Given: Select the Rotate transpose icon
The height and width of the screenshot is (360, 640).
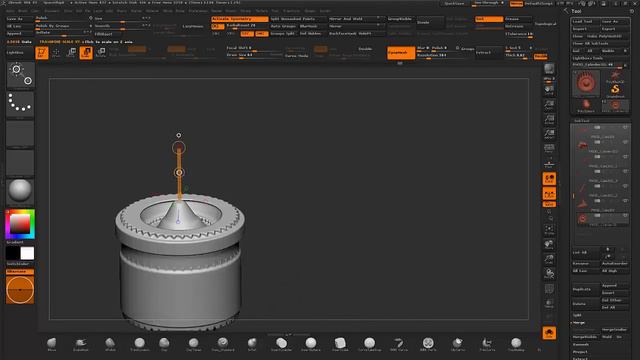Looking at the screenshot, I should (x=101, y=53).
